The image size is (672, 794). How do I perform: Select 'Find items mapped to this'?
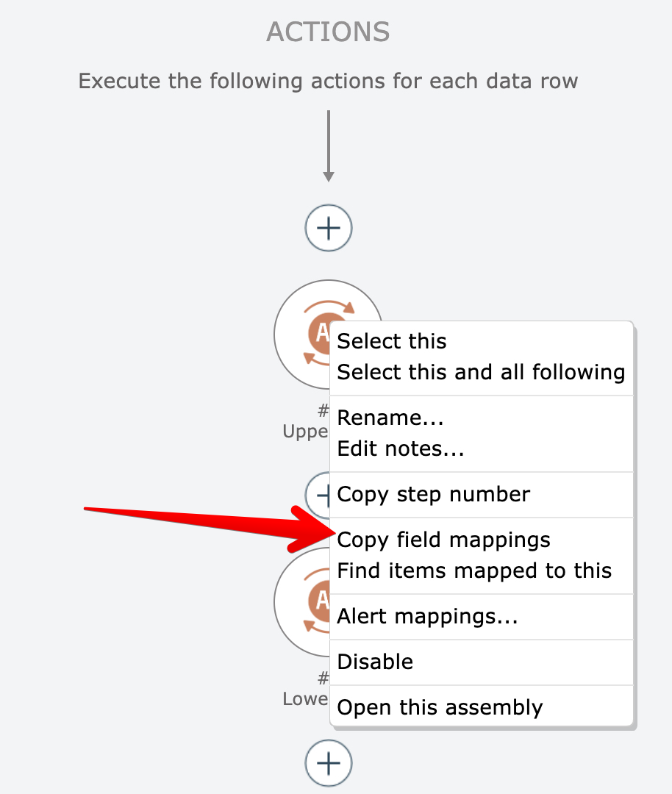(x=474, y=571)
